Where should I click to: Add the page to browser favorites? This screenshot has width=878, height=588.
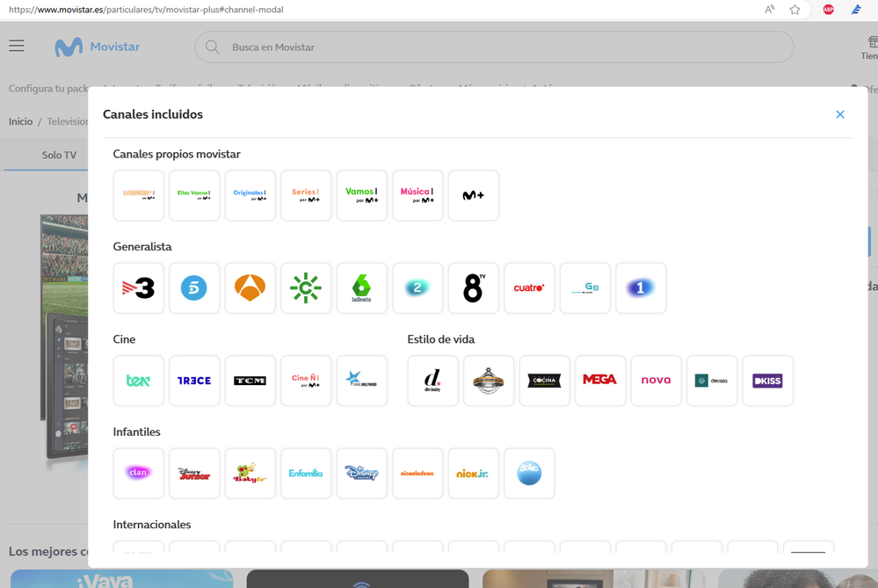click(795, 10)
